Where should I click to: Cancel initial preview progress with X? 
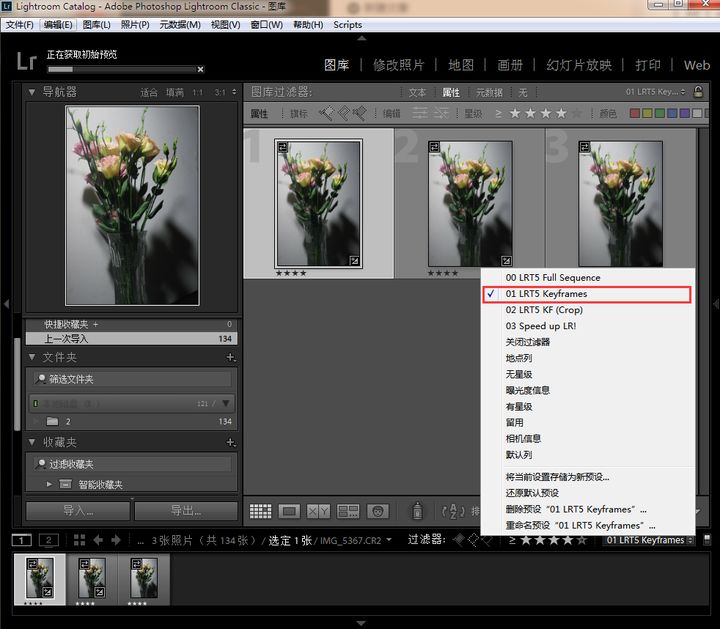200,69
